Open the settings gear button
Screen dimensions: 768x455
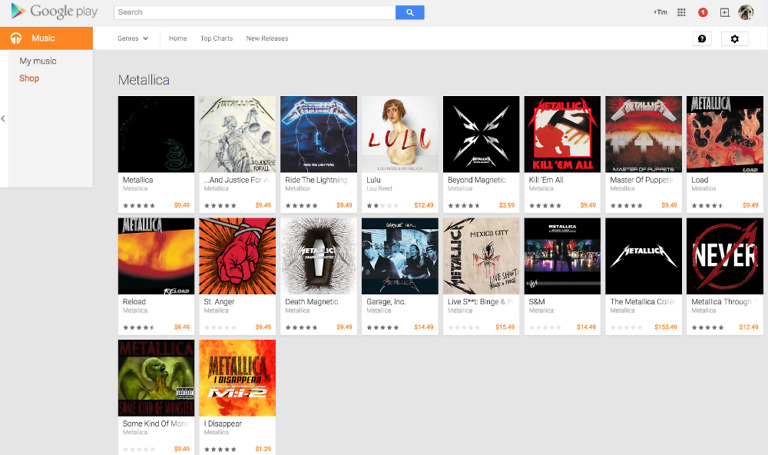click(734, 39)
